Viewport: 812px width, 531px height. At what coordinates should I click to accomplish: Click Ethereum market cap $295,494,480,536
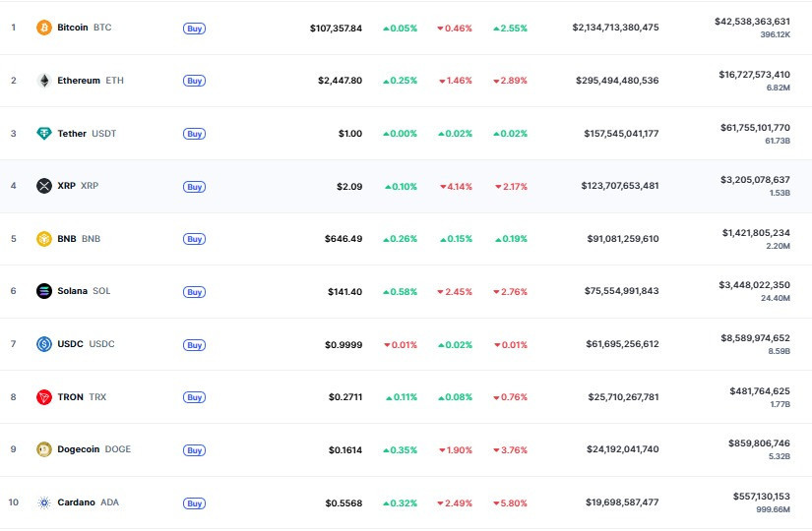(617, 81)
